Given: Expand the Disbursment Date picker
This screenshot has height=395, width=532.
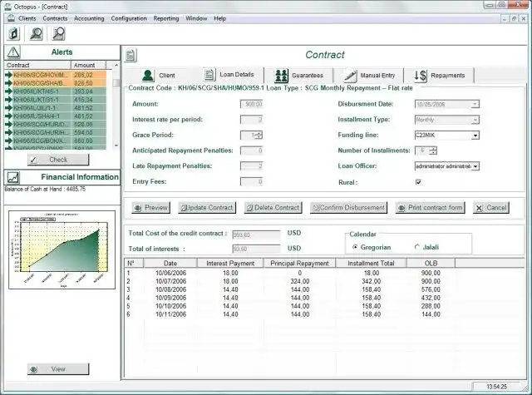Looking at the screenshot, I should pyautogui.click(x=475, y=104).
